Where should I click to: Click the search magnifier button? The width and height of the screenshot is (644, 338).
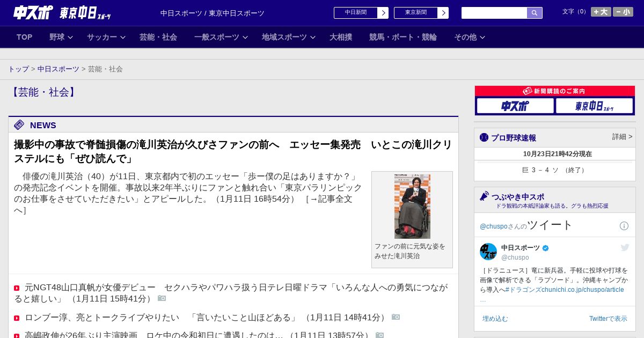tap(535, 13)
